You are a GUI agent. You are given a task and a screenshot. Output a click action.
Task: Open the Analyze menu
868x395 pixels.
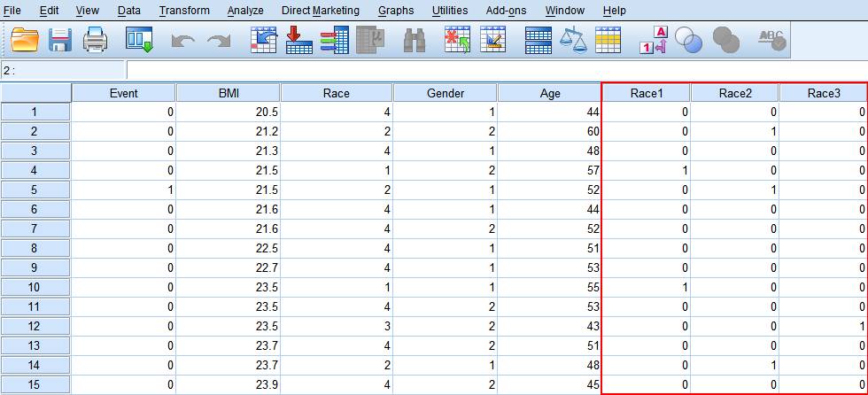pyautogui.click(x=245, y=11)
